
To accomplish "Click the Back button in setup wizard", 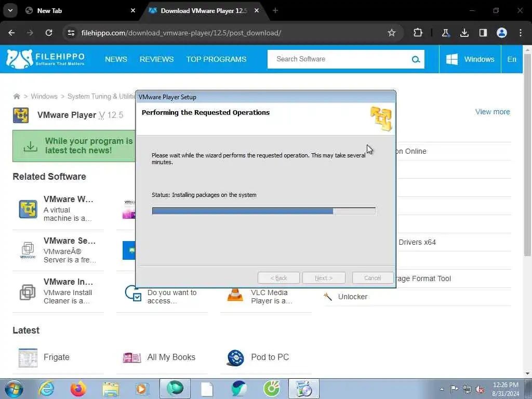I will (278, 278).
